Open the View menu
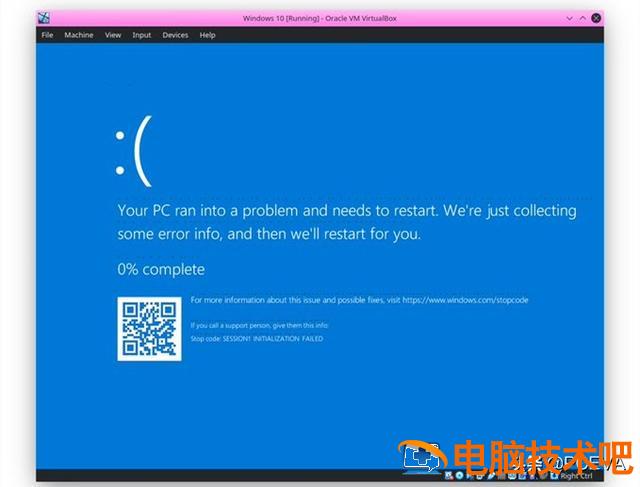The height and width of the screenshot is (487, 640). pyautogui.click(x=113, y=35)
